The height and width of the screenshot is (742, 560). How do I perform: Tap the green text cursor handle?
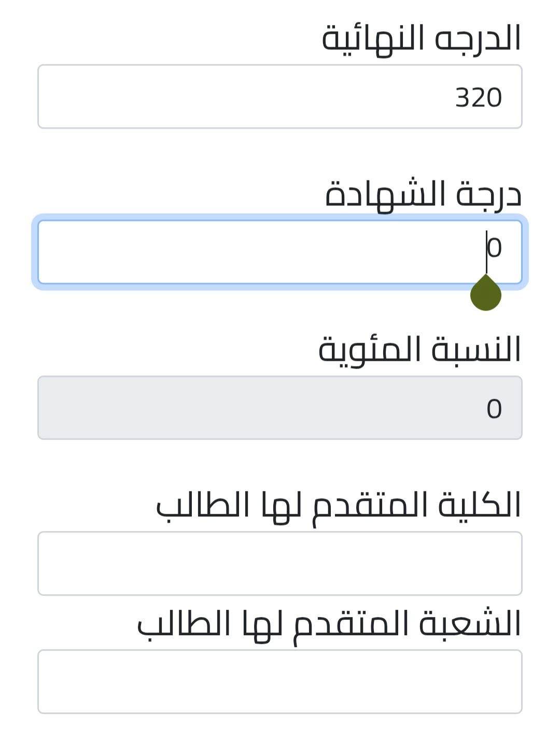tap(486, 293)
